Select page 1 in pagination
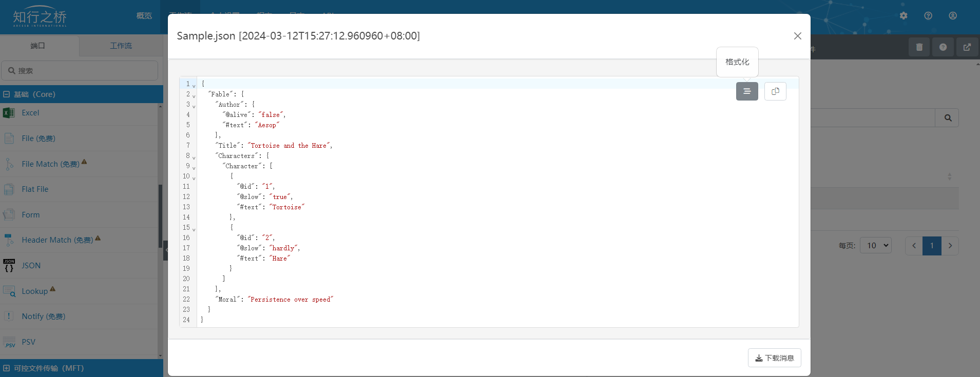 [932, 246]
